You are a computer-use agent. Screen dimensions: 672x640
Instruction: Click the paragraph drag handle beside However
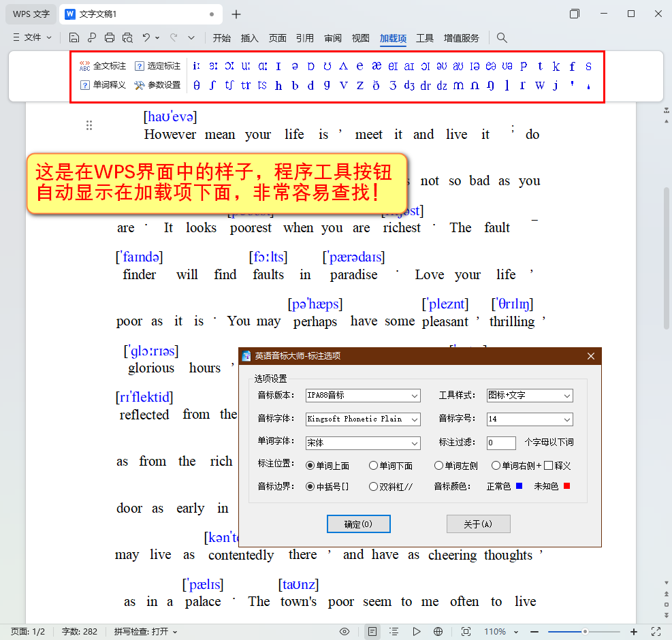click(89, 125)
